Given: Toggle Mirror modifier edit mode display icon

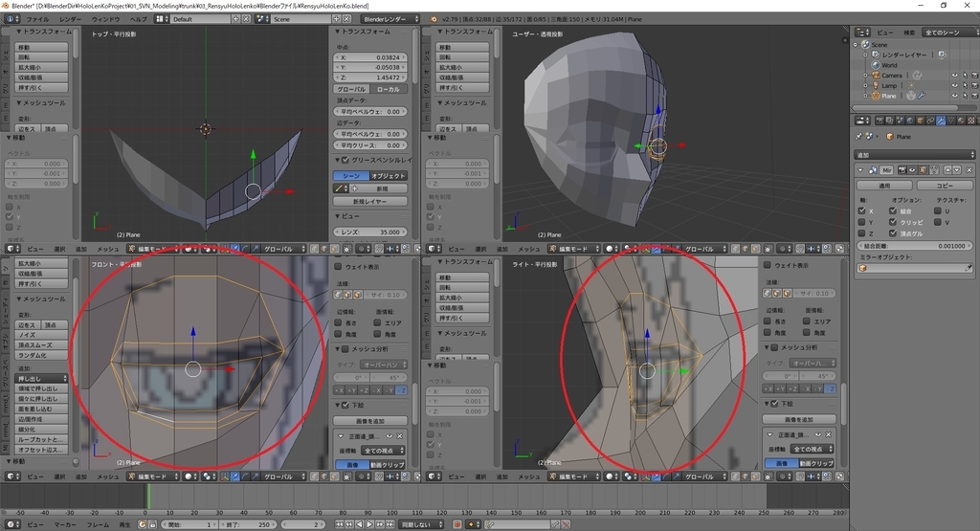Looking at the screenshot, I should coord(924,170).
